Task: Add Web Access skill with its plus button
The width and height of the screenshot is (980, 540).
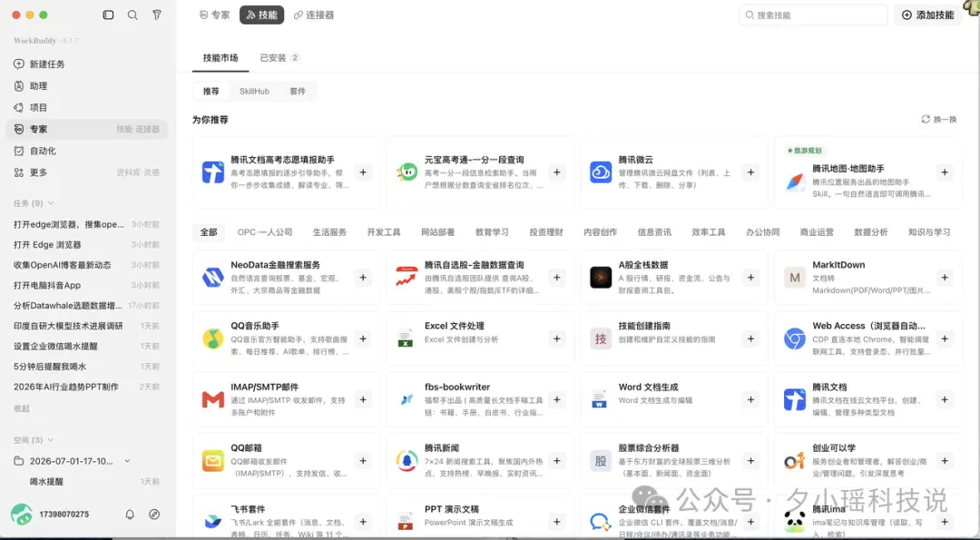Action: point(945,339)
